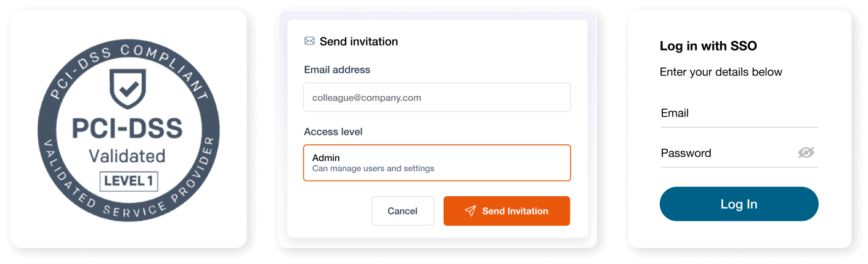This screenshot has height=264, width=868.
Task: Click the Log in with SSO heading
Action: [x=708, y=46]
